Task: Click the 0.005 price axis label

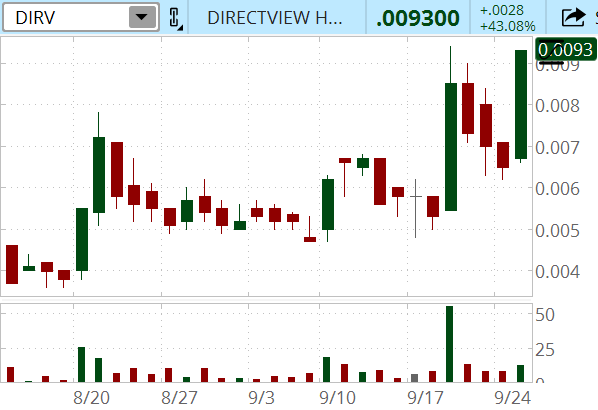Action: coord(557,231)
